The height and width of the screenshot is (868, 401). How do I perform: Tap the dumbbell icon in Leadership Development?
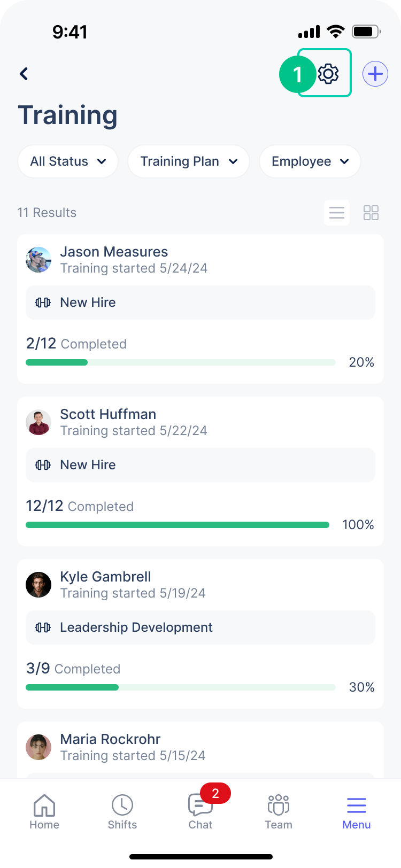pos(43,627)
